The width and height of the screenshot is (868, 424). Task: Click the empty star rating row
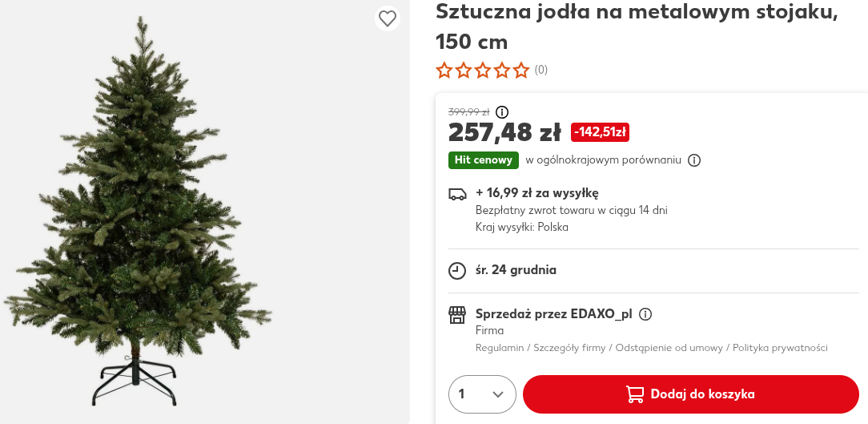click(482, 71)
